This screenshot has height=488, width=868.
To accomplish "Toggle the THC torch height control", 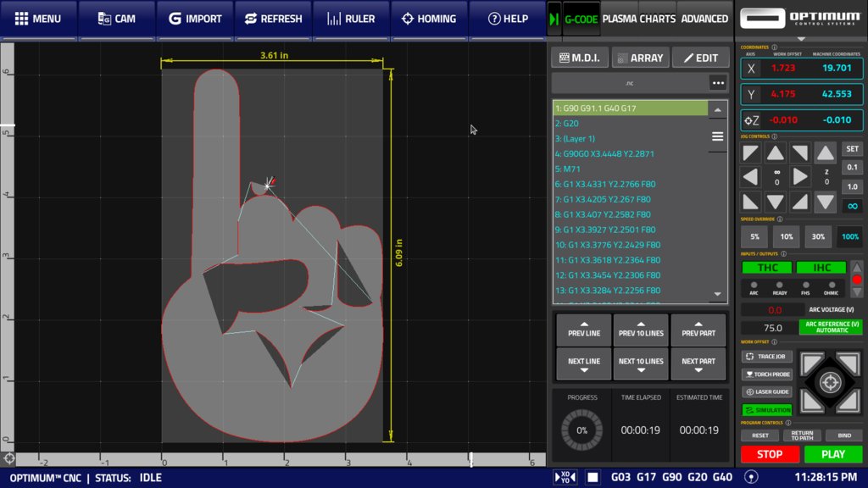I will click(766, 268).
